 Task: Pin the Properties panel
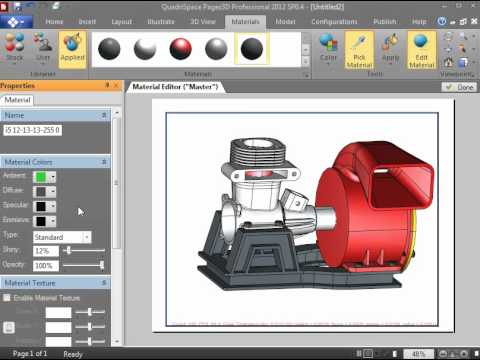point(107,85)
